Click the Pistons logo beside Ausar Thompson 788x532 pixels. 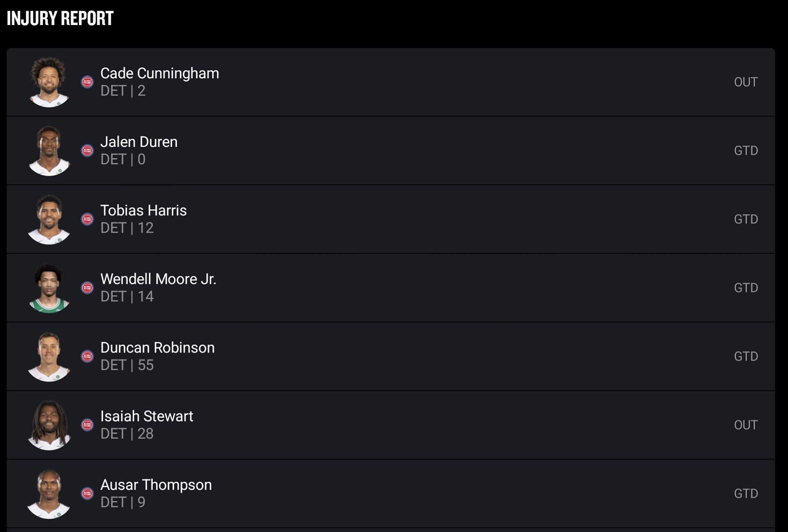coord(87,493)
